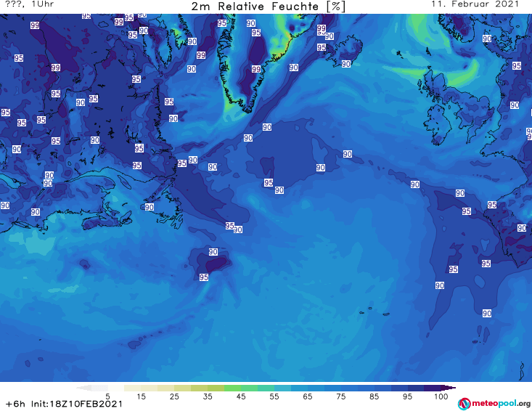Image resolution: width=532 pixels, height=411 pixels.
Task: Click the date '11. Februar 2021'
Action: [x=475, y=4]
